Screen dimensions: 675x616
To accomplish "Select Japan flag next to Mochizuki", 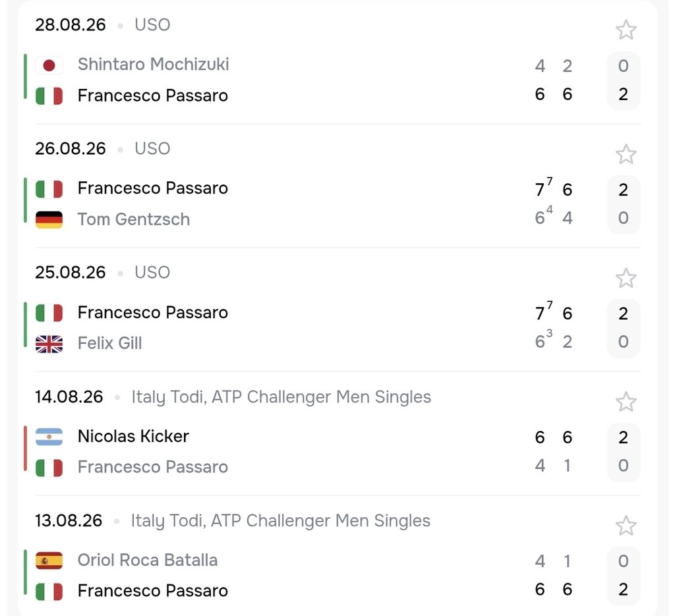I will 49,65.
